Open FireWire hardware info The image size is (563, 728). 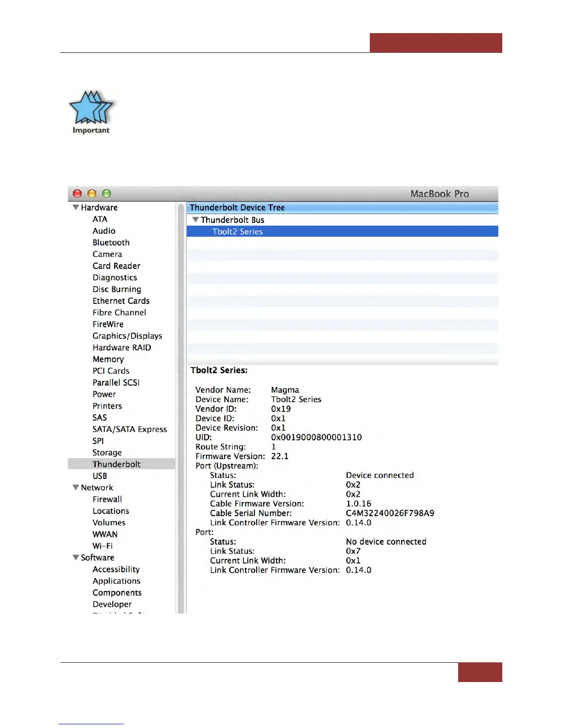point(108,324)
